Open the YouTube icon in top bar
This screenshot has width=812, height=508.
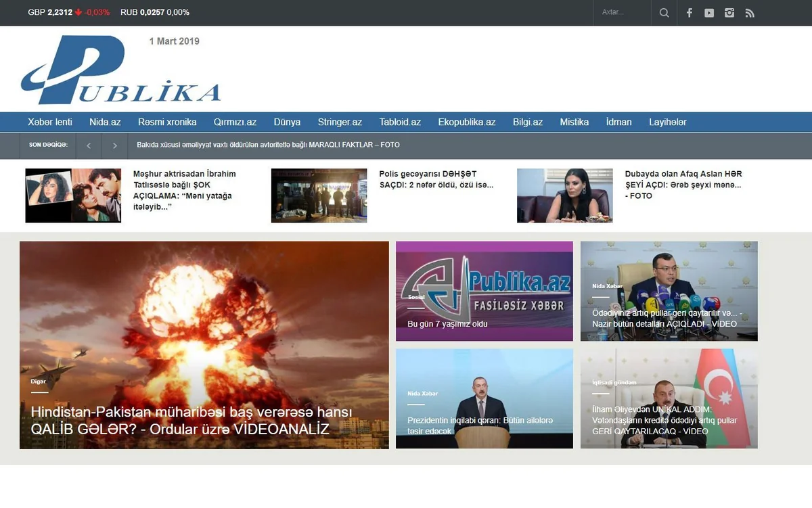pos(708,13)
